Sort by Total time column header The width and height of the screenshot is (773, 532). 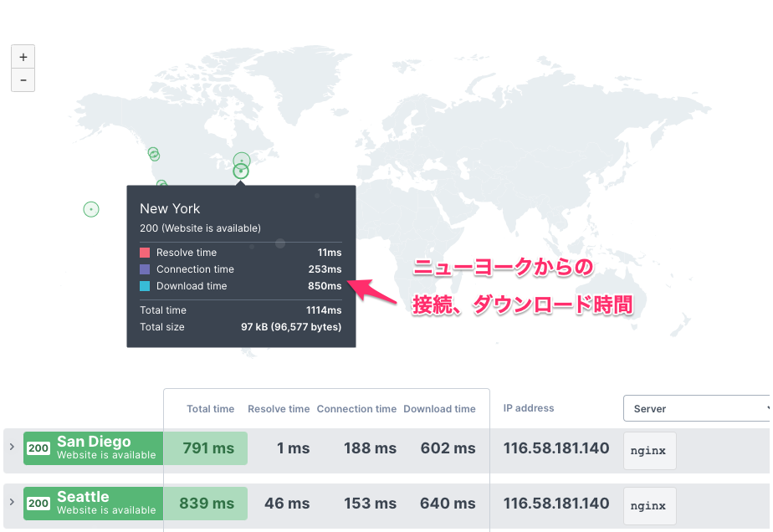(x=210, y=409)
